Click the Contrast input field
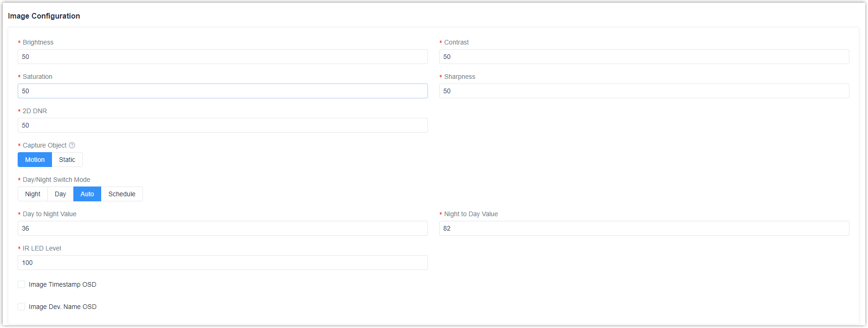 (644, 57)
